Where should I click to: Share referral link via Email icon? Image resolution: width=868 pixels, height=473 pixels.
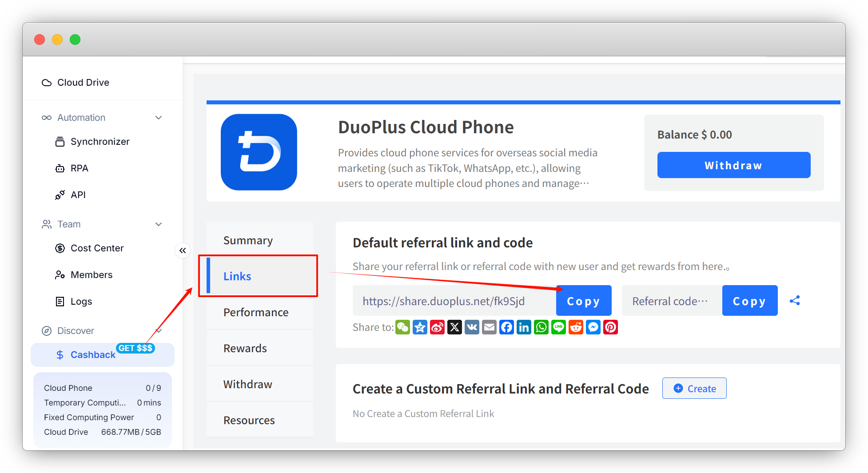[489, 327]
